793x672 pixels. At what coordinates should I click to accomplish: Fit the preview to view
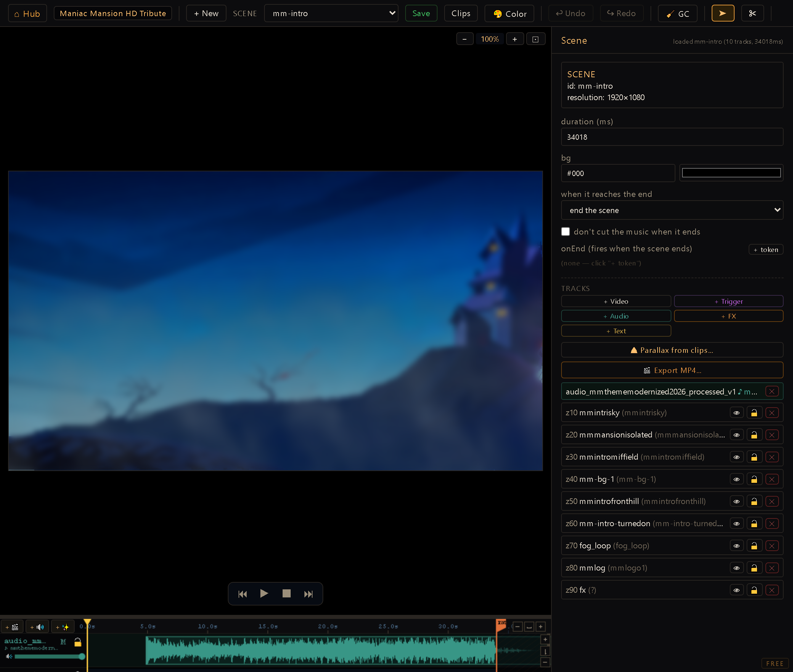pyautogui.click(x=536, y=39)
